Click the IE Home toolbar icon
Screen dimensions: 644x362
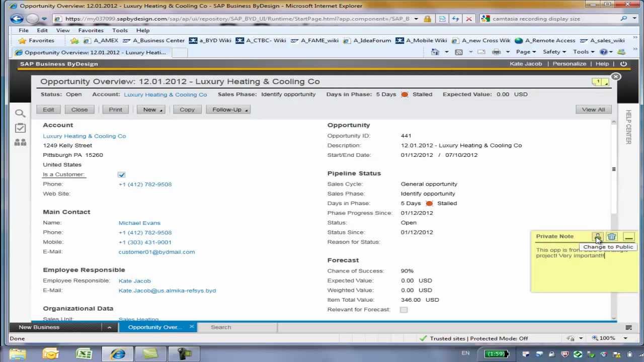(435, 52)
